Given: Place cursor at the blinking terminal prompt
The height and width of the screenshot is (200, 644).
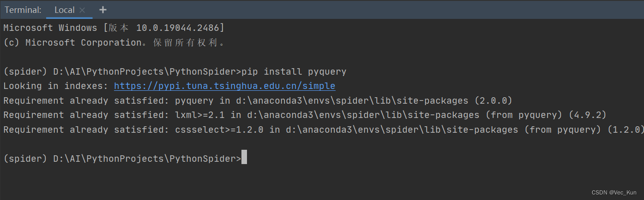Looking at the screenshot, I should (x=244, y=159).
